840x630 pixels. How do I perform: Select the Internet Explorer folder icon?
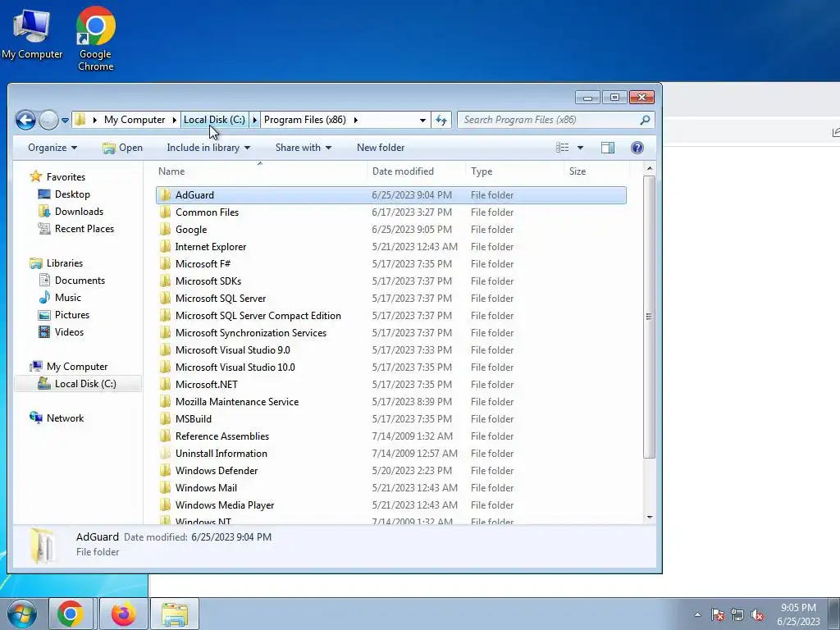(x=166, y=246)
